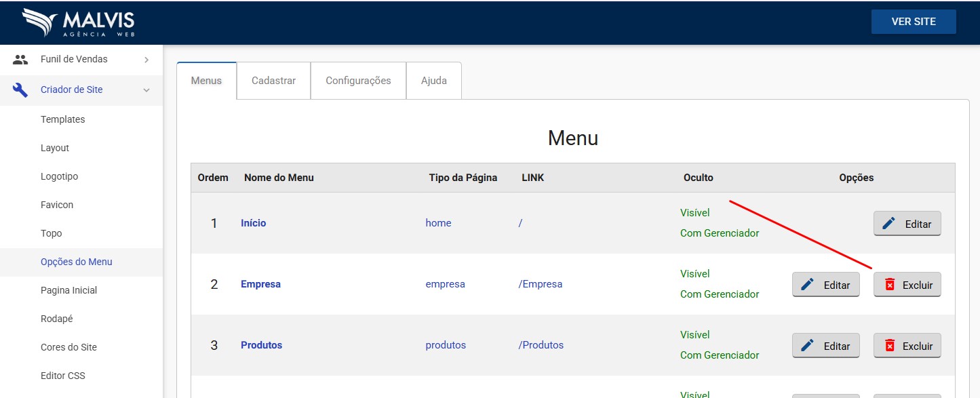The width and height of the screenshot is (980, 398).
Task: Expand the Funil de Vendas chevron
Action: point(146,60)
